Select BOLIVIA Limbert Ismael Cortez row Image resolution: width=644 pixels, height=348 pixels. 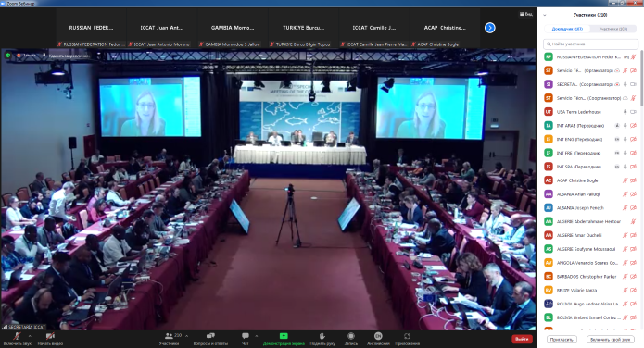[590, 317]
